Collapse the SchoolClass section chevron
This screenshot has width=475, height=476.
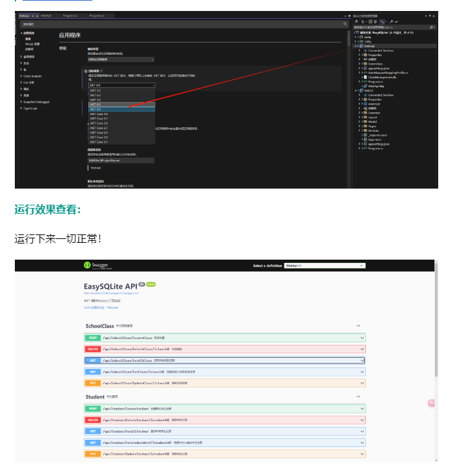[358, 326]
